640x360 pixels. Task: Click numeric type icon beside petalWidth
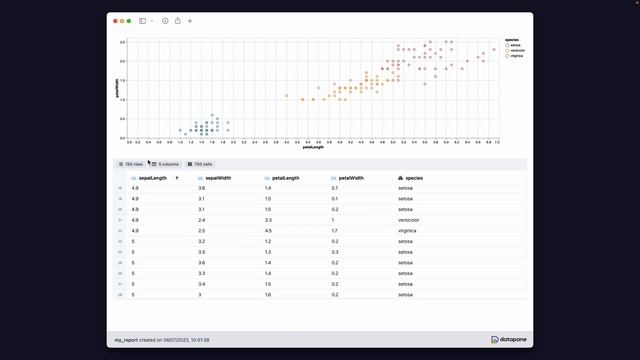333,178
